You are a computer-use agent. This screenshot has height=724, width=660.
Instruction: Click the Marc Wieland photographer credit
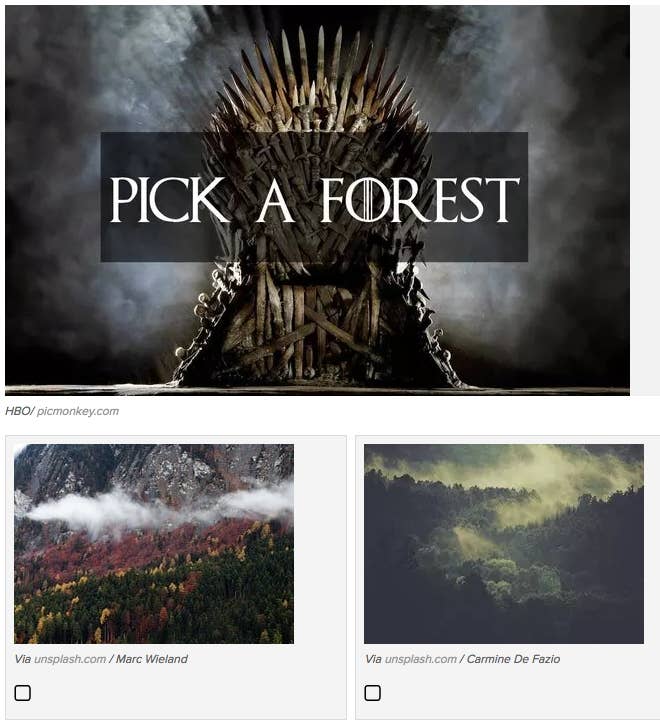point(151,659)
